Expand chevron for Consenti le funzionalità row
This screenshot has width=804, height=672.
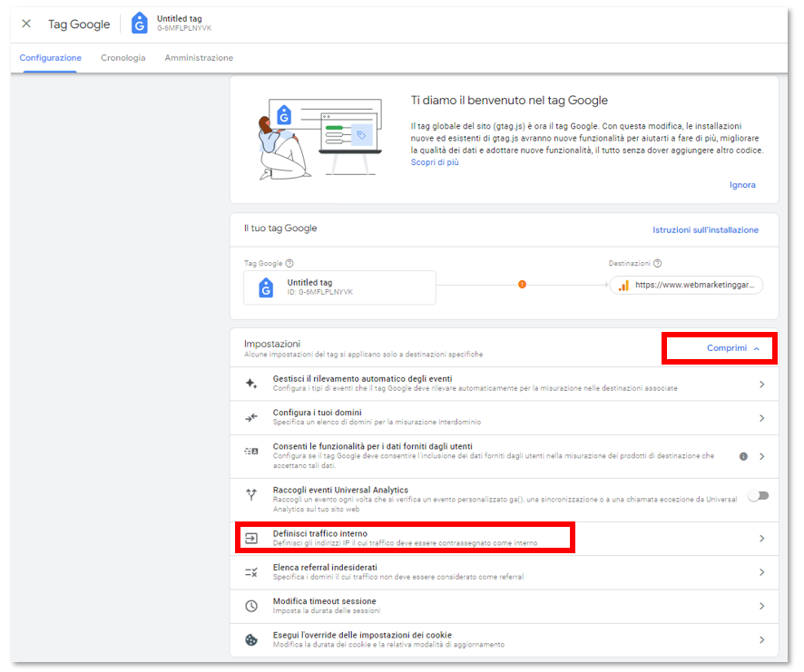click(x=762, y=457)
